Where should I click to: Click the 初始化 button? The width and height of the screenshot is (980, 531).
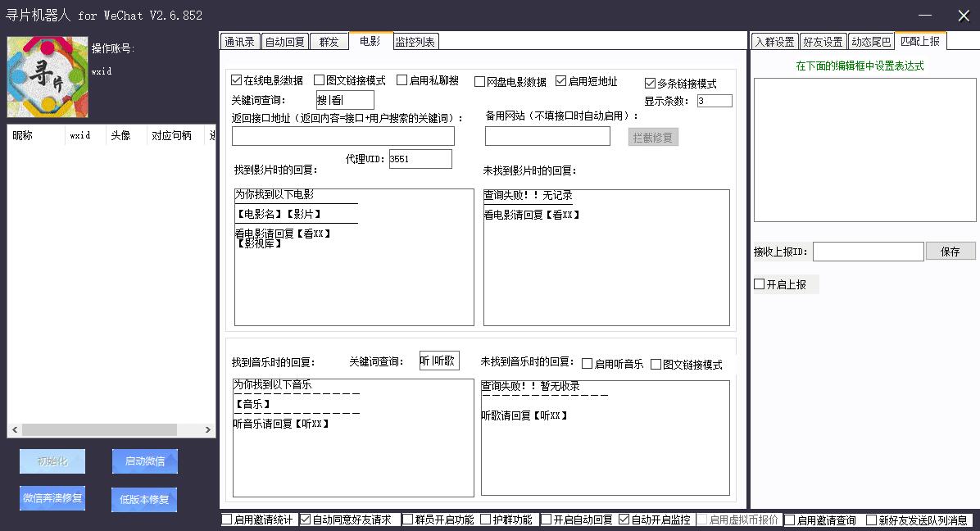52,461
